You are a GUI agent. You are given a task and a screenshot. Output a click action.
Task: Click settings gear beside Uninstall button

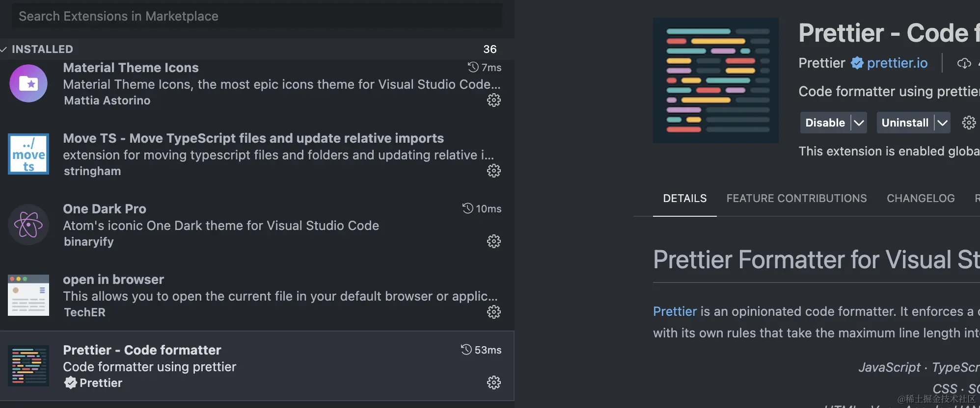point(969,123)
